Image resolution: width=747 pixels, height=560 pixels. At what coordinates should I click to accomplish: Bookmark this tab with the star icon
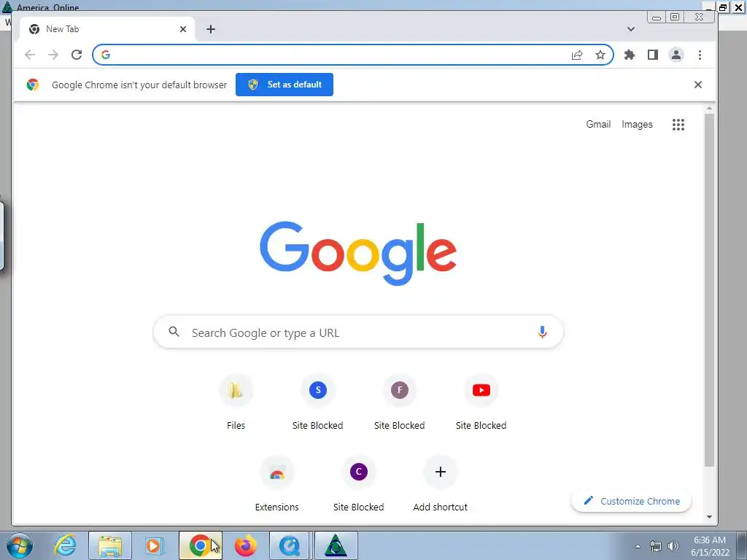pos(600,55)
